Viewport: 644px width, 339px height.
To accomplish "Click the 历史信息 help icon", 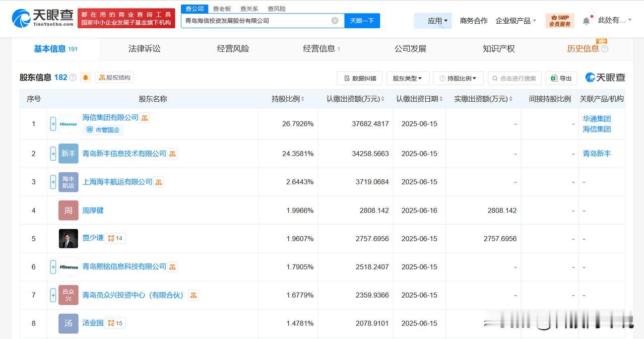I will [605, 49].
